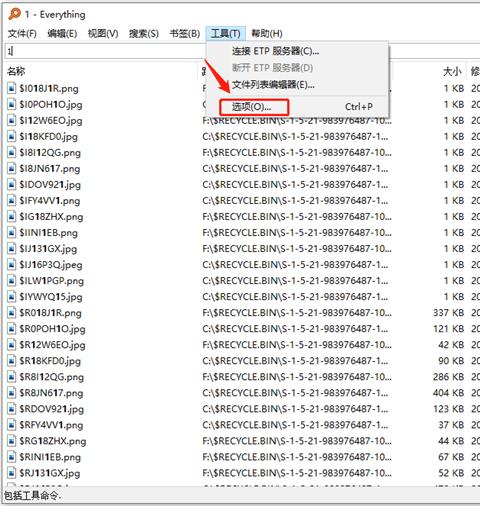Select file name $R018J1R.png
This screenshot has width=480, height=506.
[x=50, y=313]
